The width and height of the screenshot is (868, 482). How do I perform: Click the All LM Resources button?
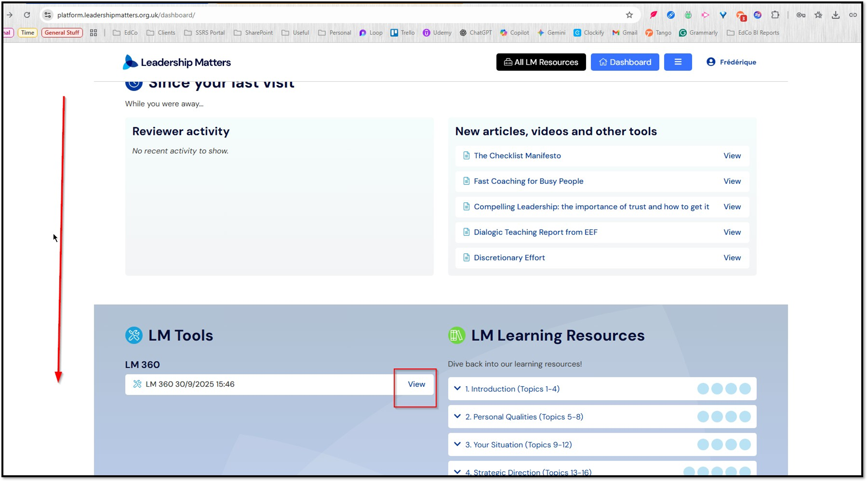(541, 62)
